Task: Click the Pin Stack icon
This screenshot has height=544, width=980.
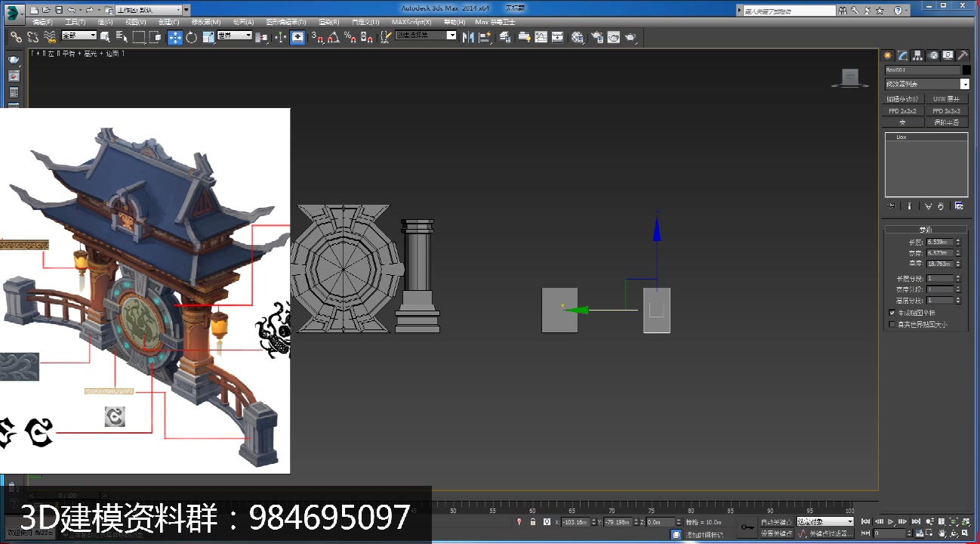Action: click(891, 206)
